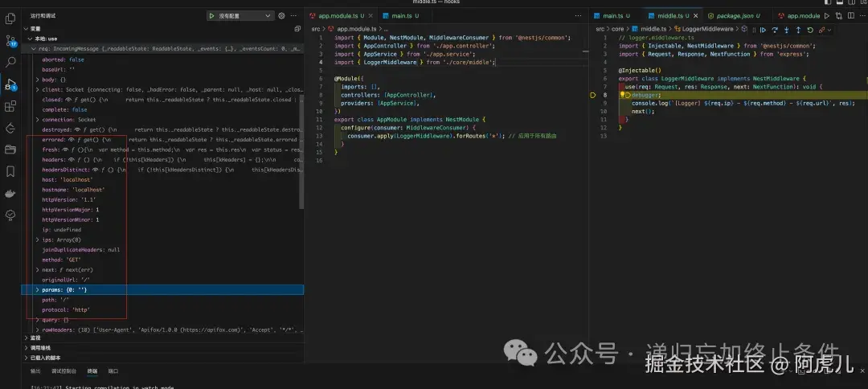Open the Explorer view in the activity bar
The image size is (868, 389).
point(10,18)
